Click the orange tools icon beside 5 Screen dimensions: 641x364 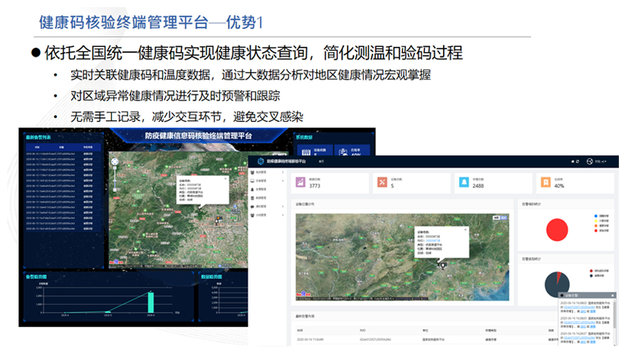tap(382, 182)
